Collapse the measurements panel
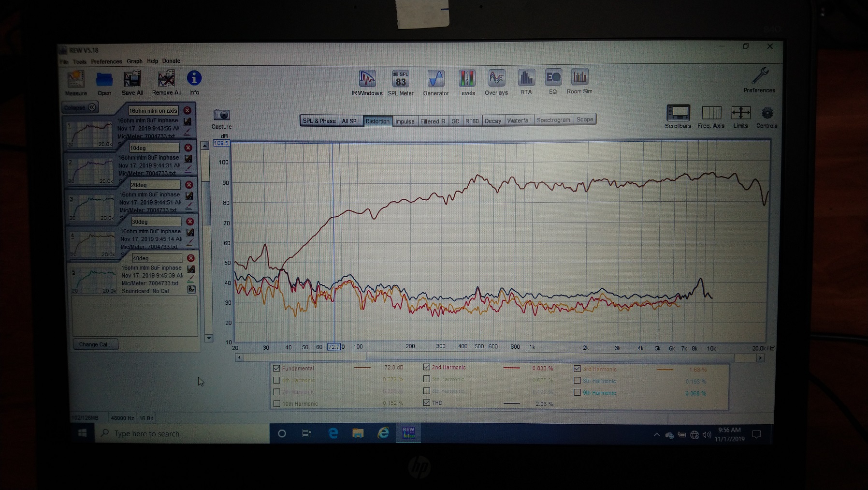 [x=80, y=107]
